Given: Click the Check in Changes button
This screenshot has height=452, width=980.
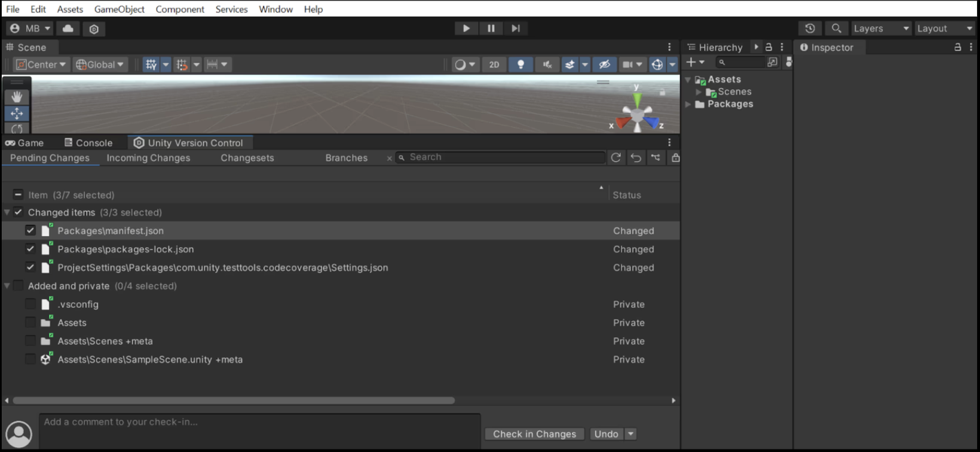Looking at the screenshot, I should pos(534,434).
